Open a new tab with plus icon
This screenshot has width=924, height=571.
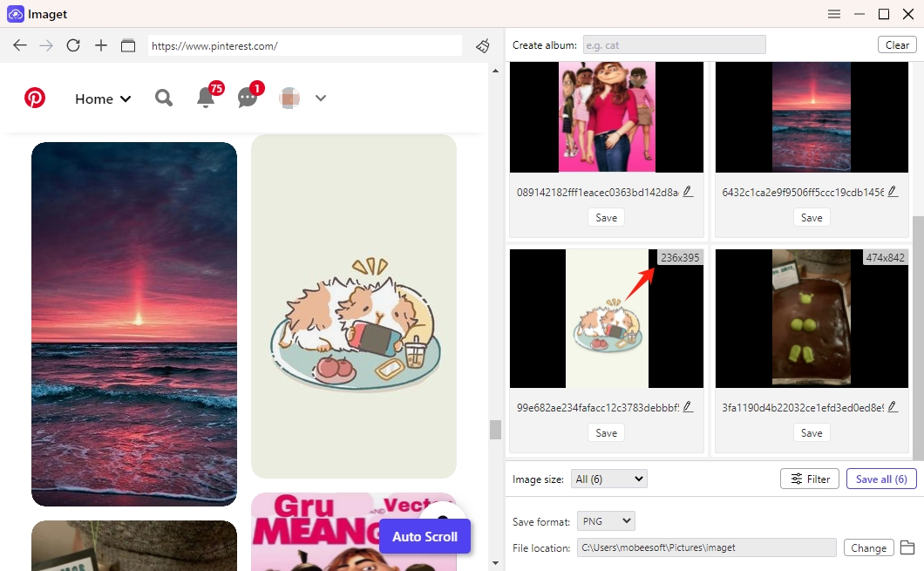(101, 45)
